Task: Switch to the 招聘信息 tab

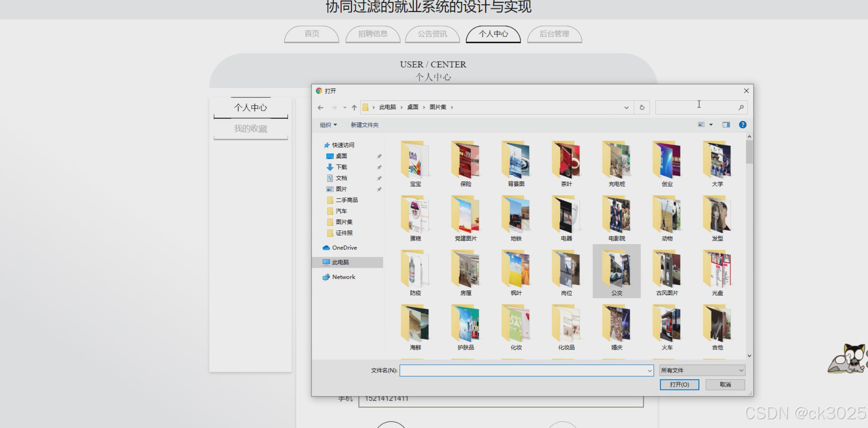Action: [x=373, y=34]
